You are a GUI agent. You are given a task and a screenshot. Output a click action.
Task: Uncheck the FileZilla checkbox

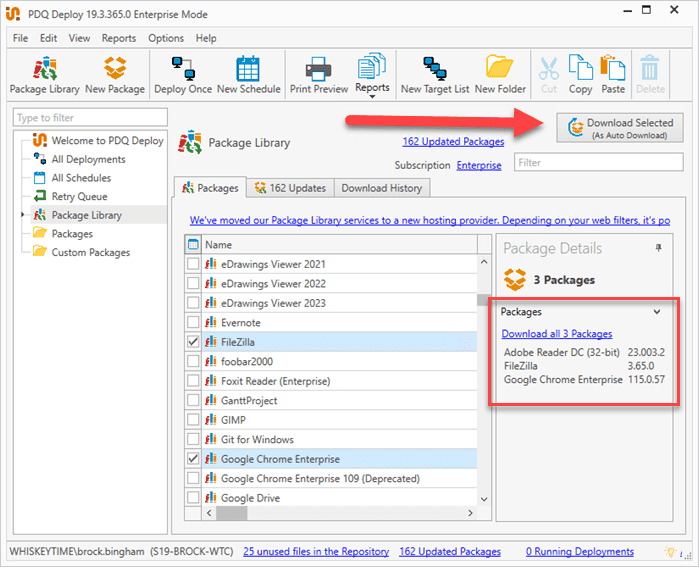[193, 342]
